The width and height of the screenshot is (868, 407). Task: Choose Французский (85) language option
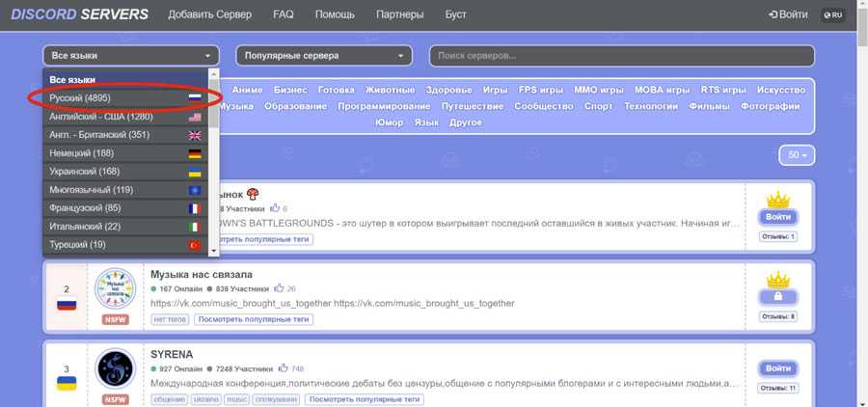125,207
